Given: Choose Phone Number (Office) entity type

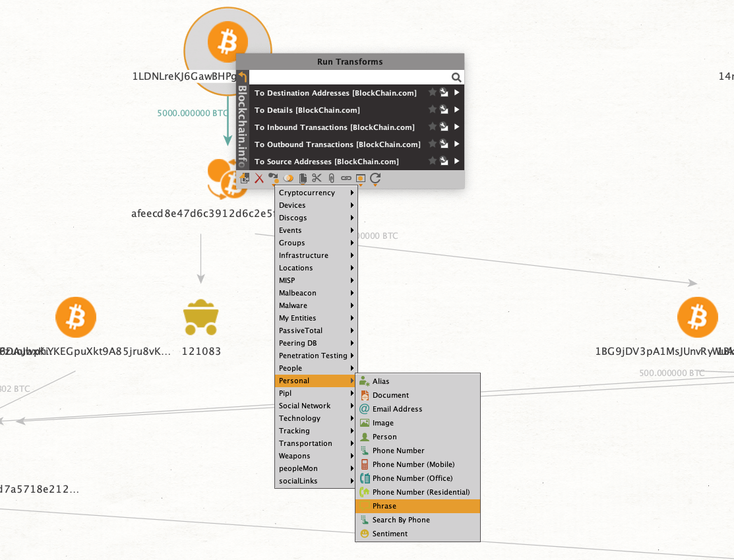Looking at the screenshot, I should 417,478.
